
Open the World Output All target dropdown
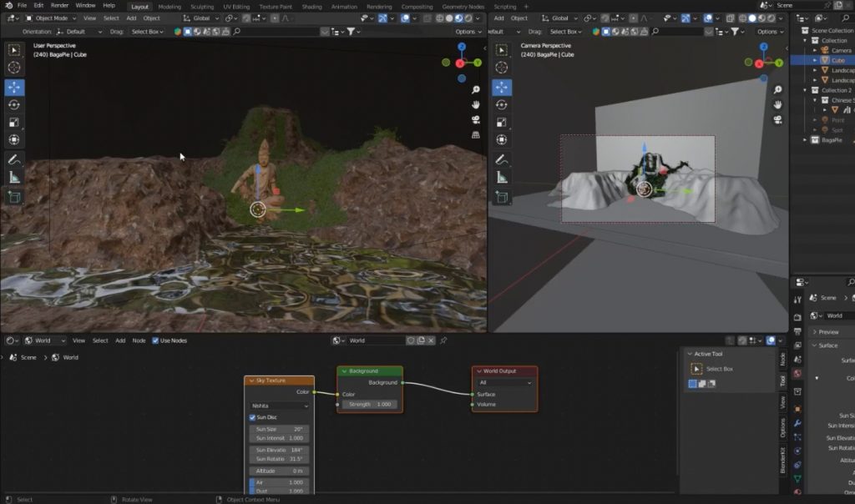(505, 382)
